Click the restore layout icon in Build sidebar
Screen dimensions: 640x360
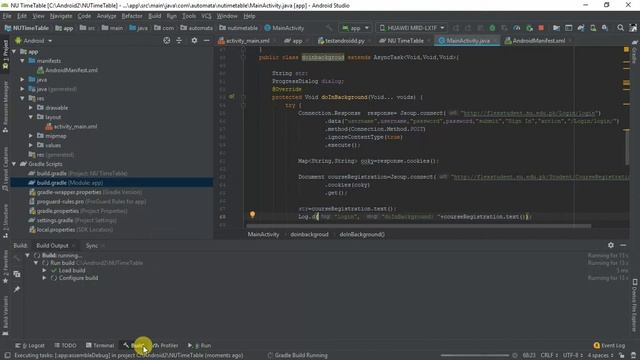pos(17,274)
